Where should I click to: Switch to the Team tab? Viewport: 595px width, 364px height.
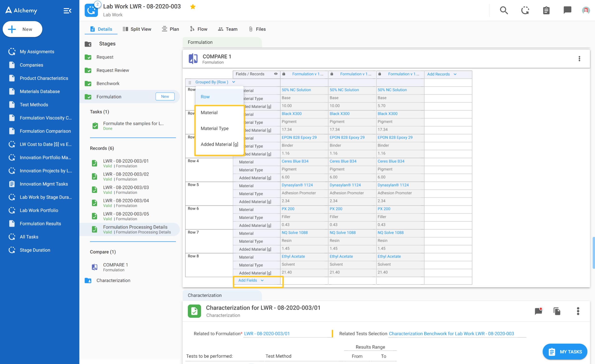click(x=228, y=29)
